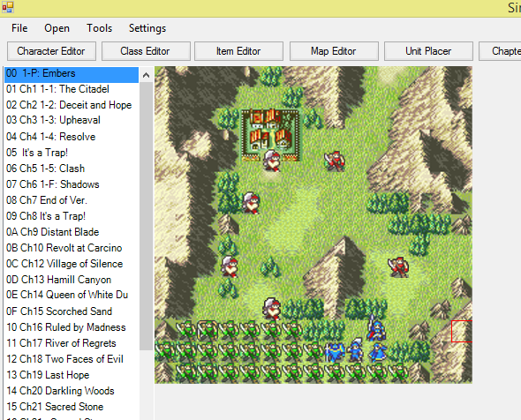Click the Item Editor button
This screenshot has width=521, height=420.
[x=238, y=51]
